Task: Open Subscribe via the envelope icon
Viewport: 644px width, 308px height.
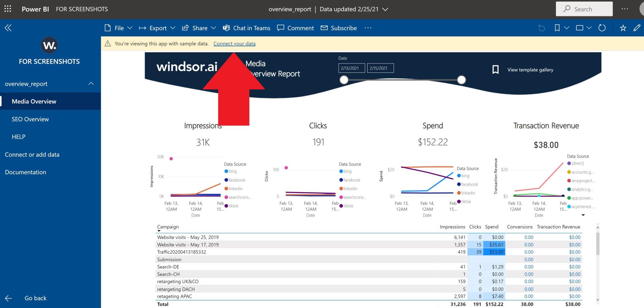Action: click(x=338, y=28)
